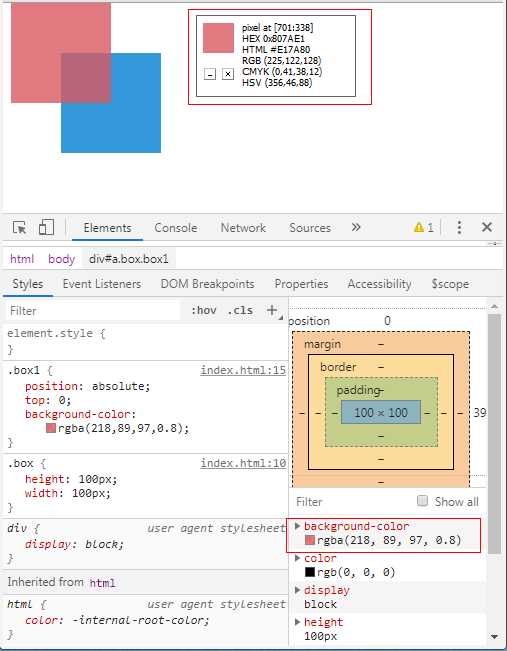
Task: Open color picker swatch in .box1 rule
Action: pos(51,428)
